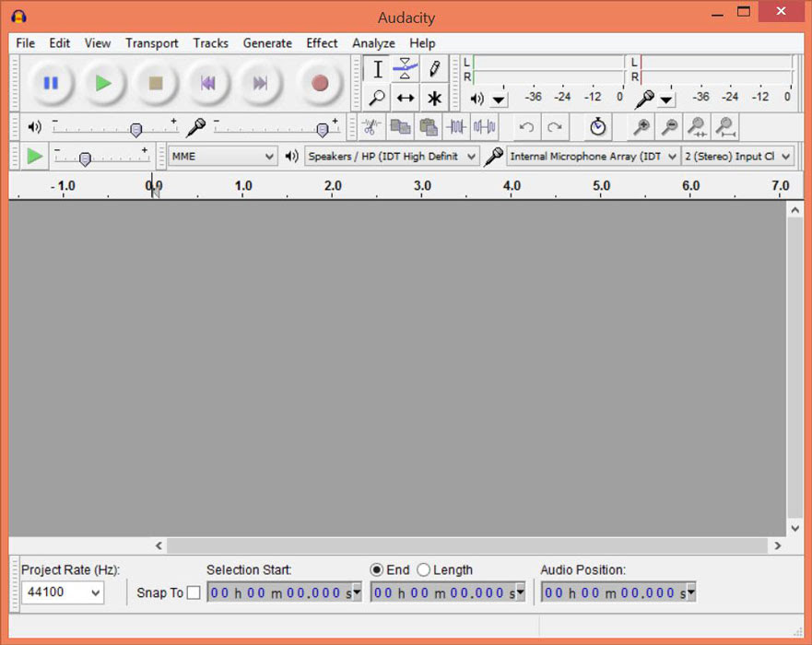Open the output meter dropdown arrow
The width and height of the screenshot is (812, 645).
click(x=499, y=99)
